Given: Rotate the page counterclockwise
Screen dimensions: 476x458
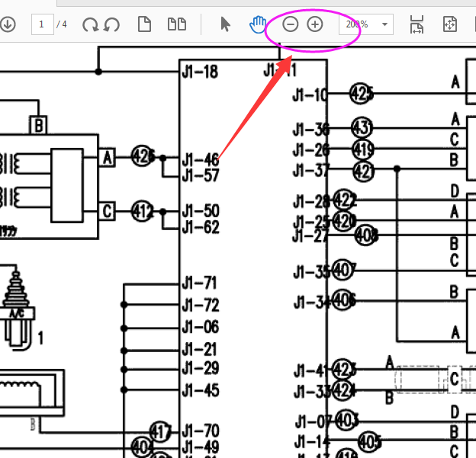Looking at the screenshot, I should click(x=111, y=24).
